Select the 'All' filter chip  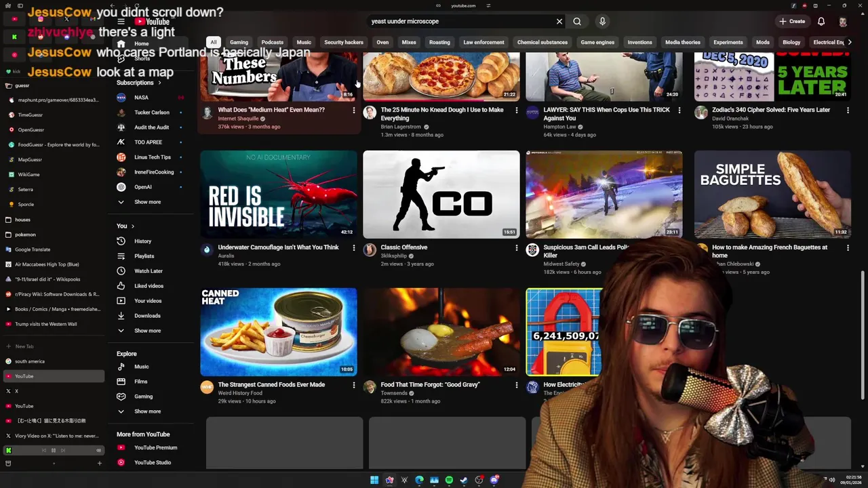pyautogui.click(x=213, y=43)
